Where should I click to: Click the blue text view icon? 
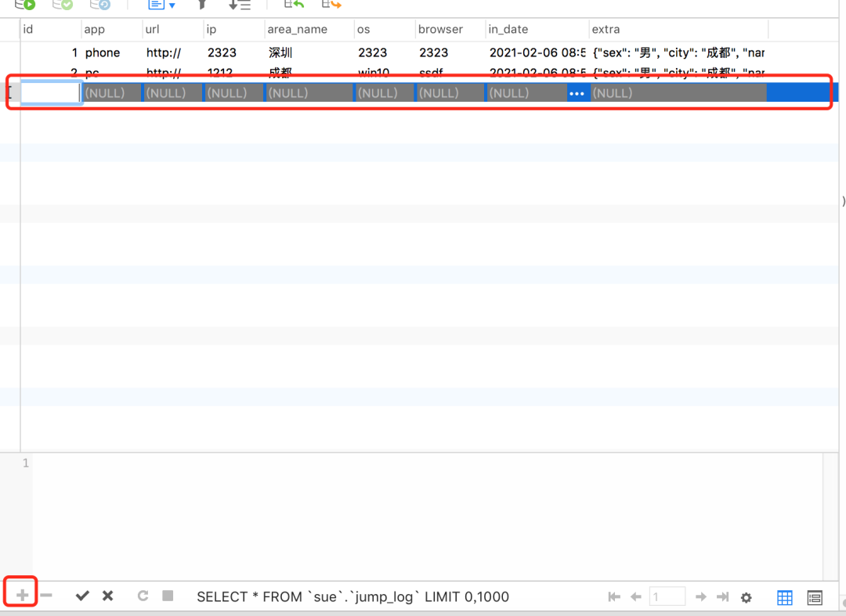(157, 5)
